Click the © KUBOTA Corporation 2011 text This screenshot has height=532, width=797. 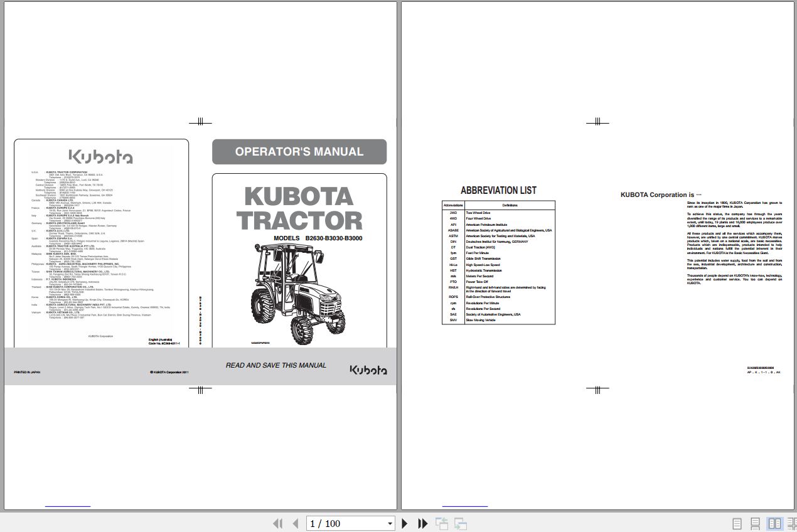pyautogui.click(x=169, y=372)
